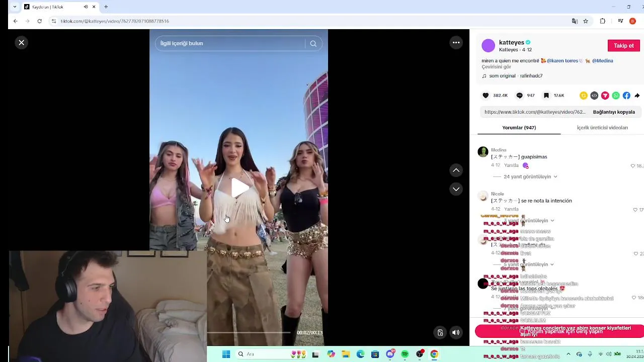Click the katteyes username
This screenshot has height=362, width=644.
click(512, 42)
